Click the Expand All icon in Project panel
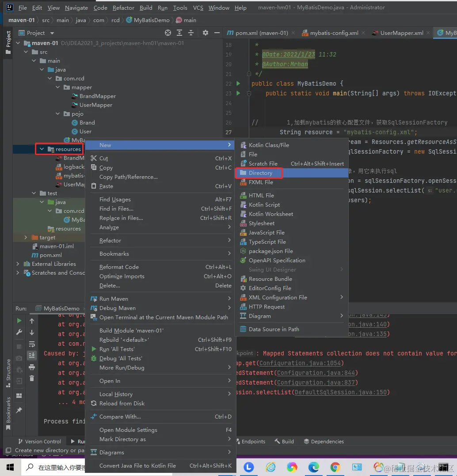The width and height of the screenshot is (457, 476). tap(179, 33)
